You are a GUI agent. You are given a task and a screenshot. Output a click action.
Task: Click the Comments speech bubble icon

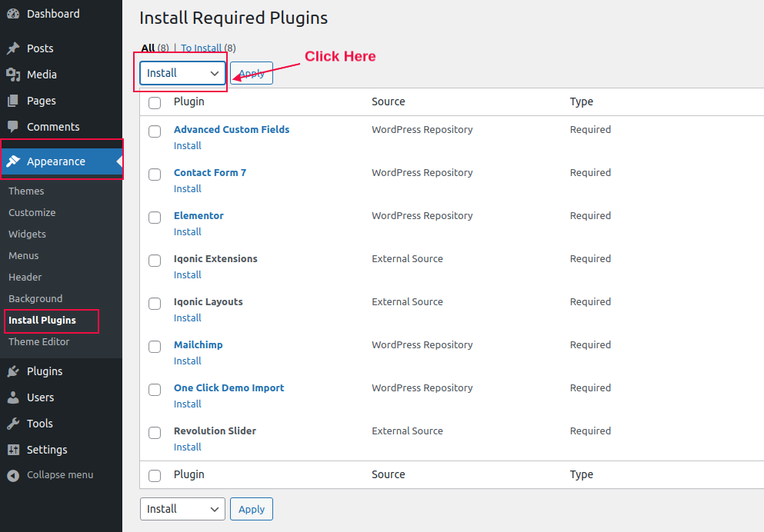pyautogui.click(x=13, y=127)
